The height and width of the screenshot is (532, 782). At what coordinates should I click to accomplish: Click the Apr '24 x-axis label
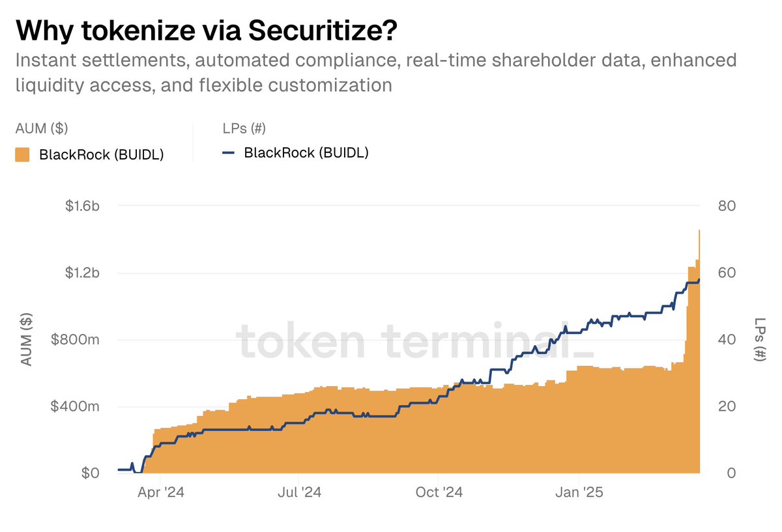click(161, 492)
